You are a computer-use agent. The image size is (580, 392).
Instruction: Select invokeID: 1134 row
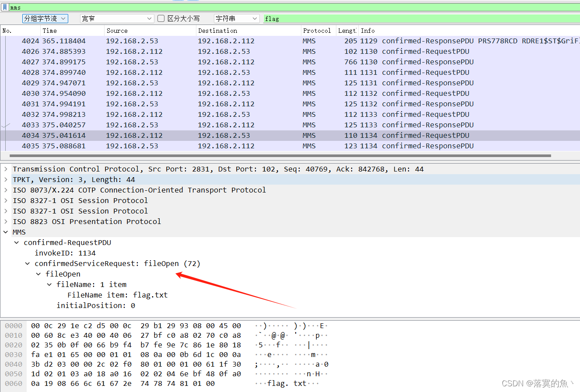[x=65, y=253]
